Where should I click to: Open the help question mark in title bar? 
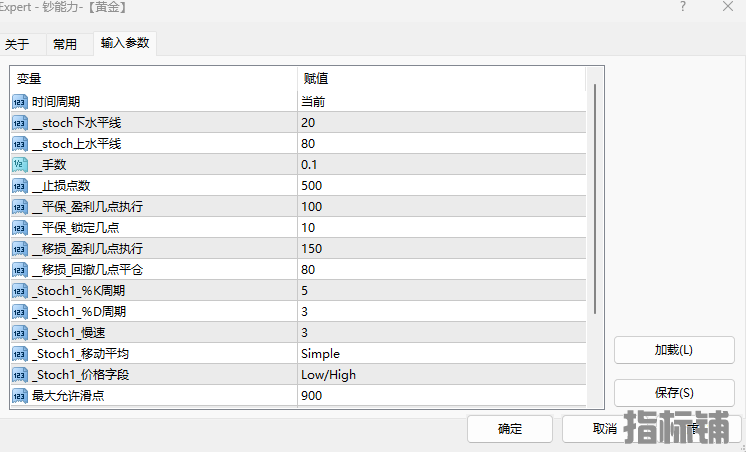pos(683,7)
